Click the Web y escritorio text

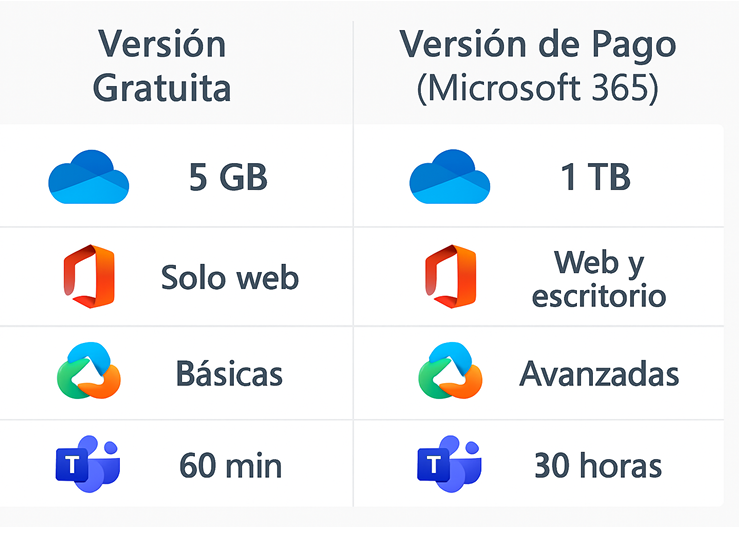coord(599,279)
